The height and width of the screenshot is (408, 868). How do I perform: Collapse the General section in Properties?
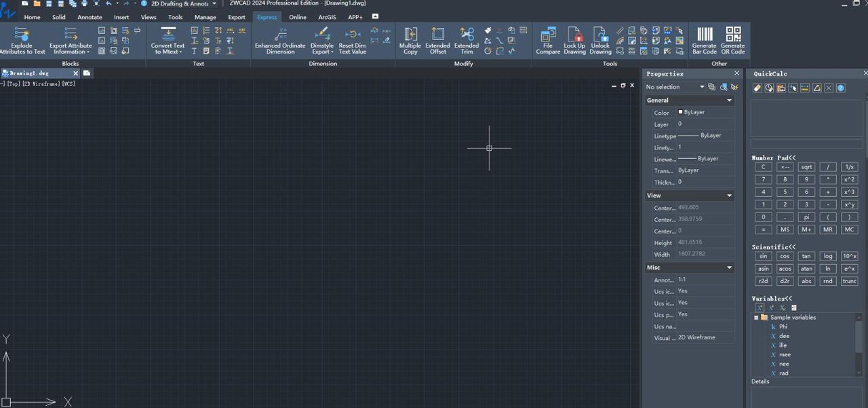click(x=730, y=100)
